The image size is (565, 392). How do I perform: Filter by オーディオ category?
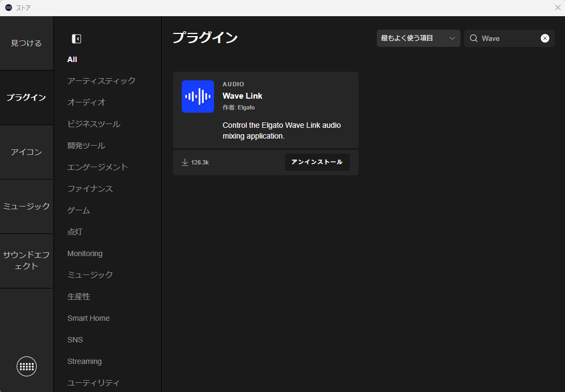(86, 102)
